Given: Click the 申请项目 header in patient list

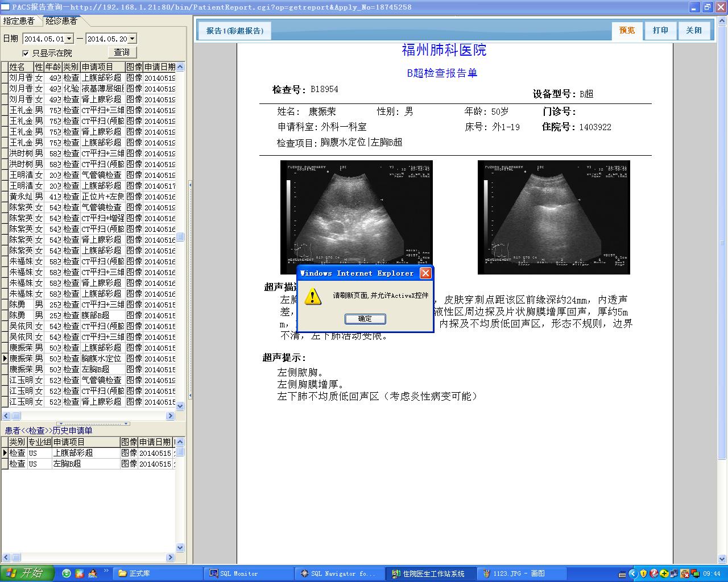Looking at the screenshot, I should [x=102, y=67].
